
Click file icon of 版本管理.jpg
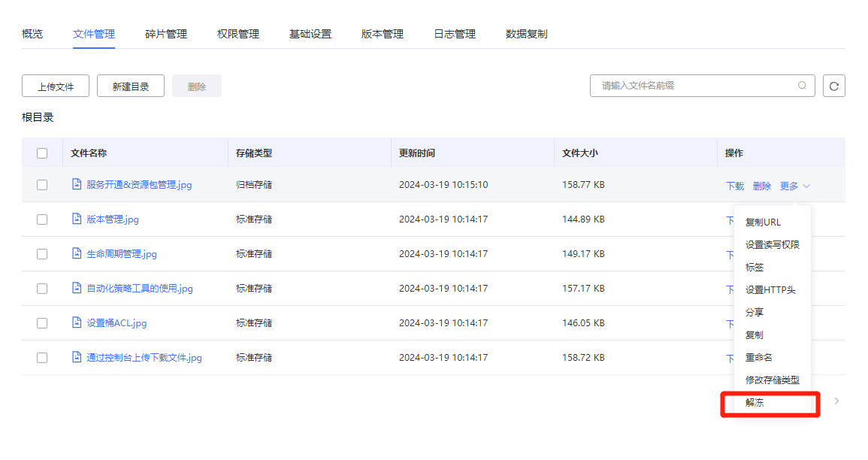click(x=77, y=219)
